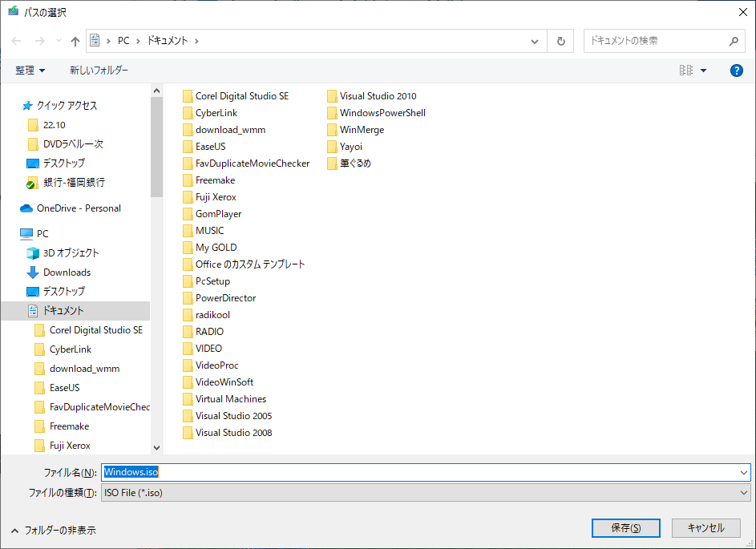Expand the file name history dropdown arrow
This screenshot has width=756, height=549.
(744, 473)
